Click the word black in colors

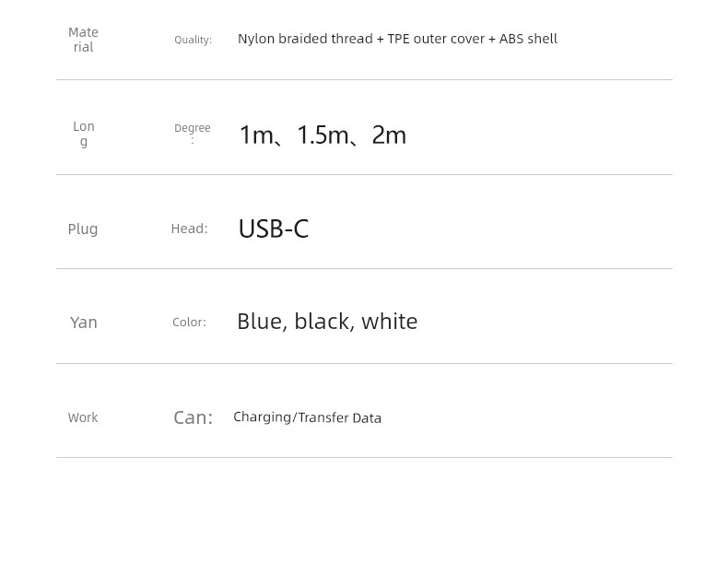322,322
